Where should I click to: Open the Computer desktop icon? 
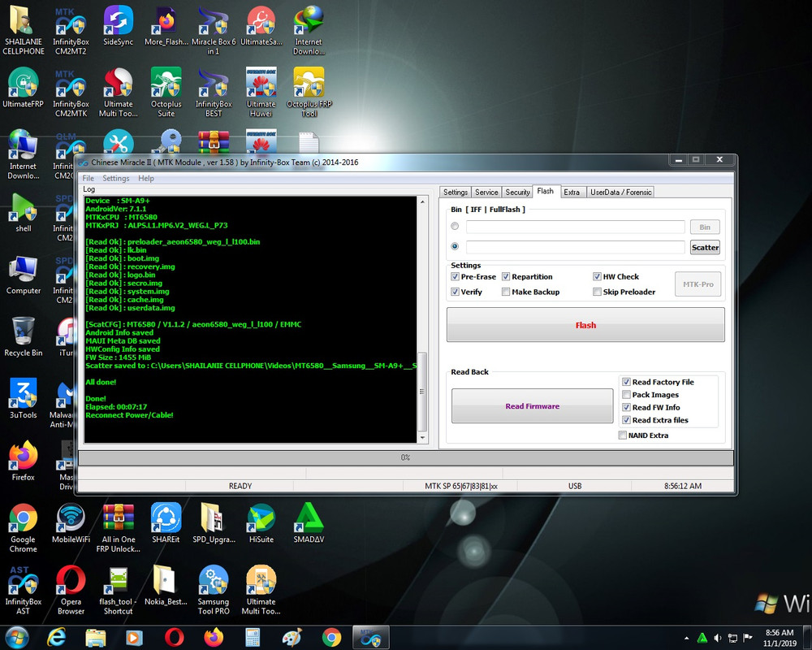click(24, 275)
